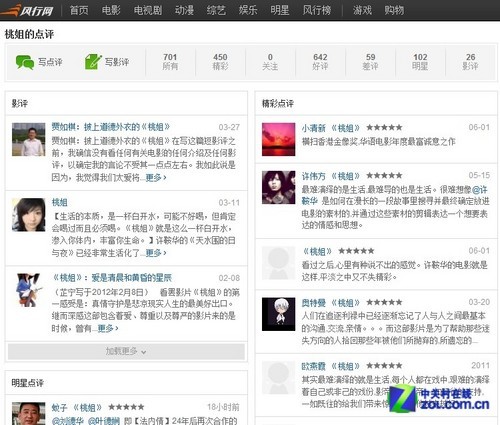Click five-star rating in 欧素霞's comment

(384, 366)
